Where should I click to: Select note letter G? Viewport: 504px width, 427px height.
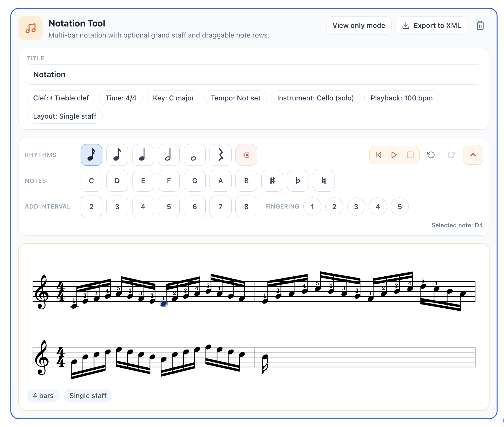(x=194, y=181)
